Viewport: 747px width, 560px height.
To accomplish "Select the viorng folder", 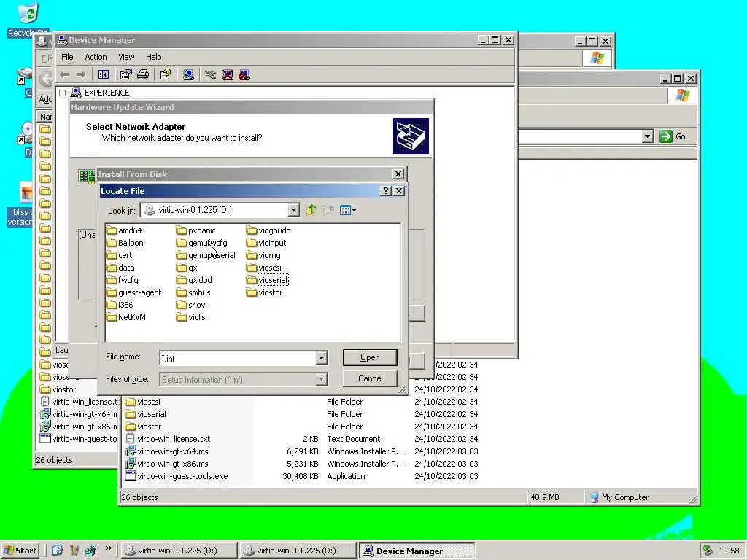I will pyautogui.click(x=264, y=255).
